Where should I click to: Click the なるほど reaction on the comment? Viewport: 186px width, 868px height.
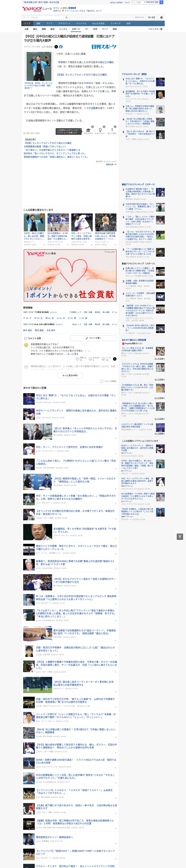point(94,359)
